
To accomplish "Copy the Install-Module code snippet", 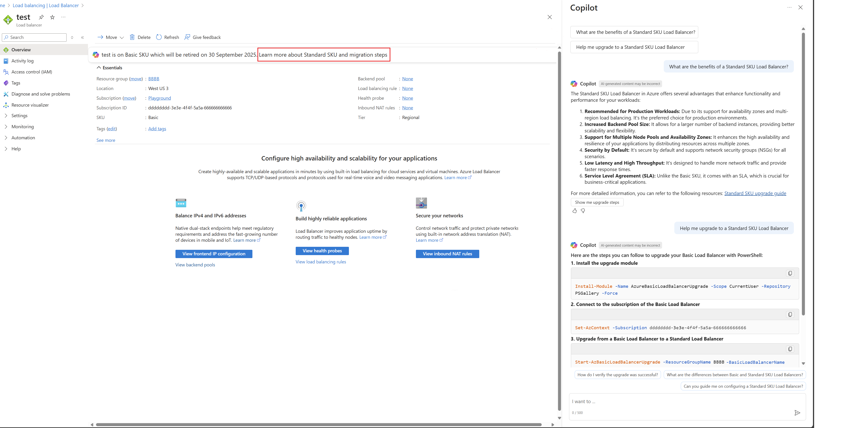I will (790, 273).
